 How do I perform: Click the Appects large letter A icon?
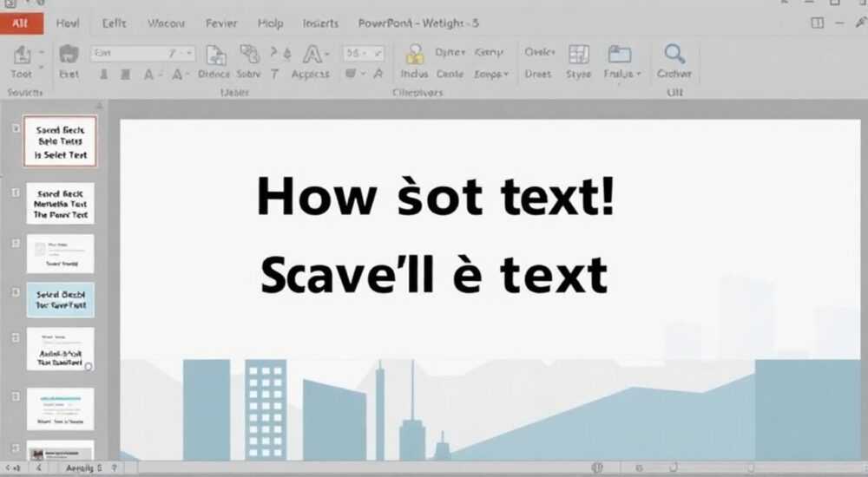point(312,55)
